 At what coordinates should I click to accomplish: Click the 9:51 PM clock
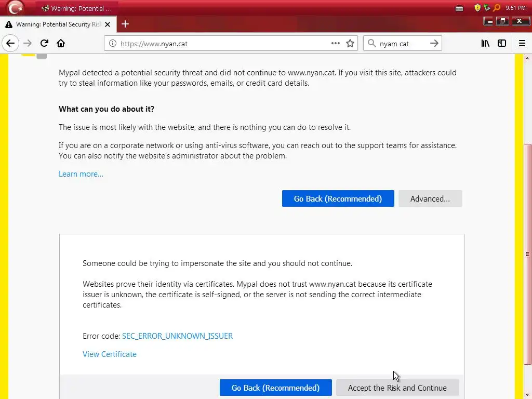515,8
